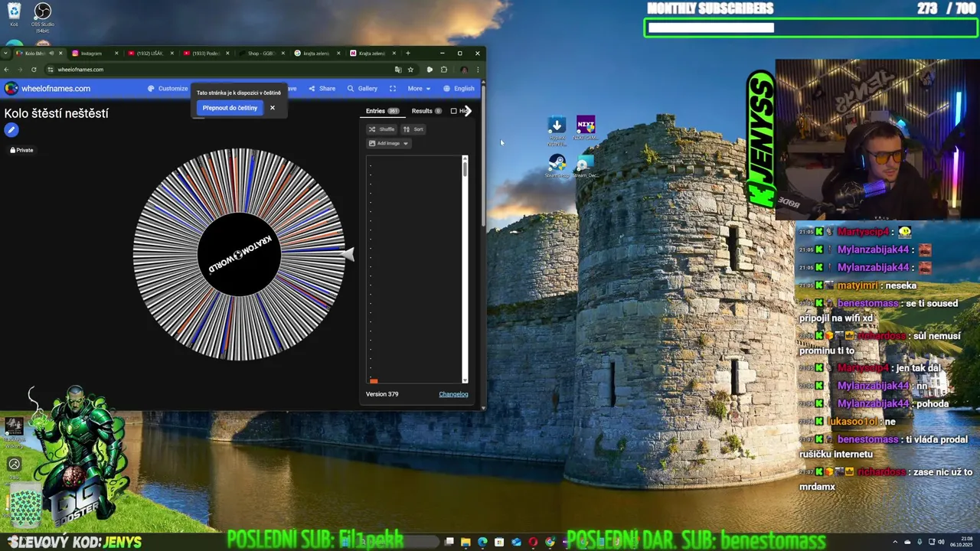
Task: Click the browser back arrow
Action: click(6, 70)
